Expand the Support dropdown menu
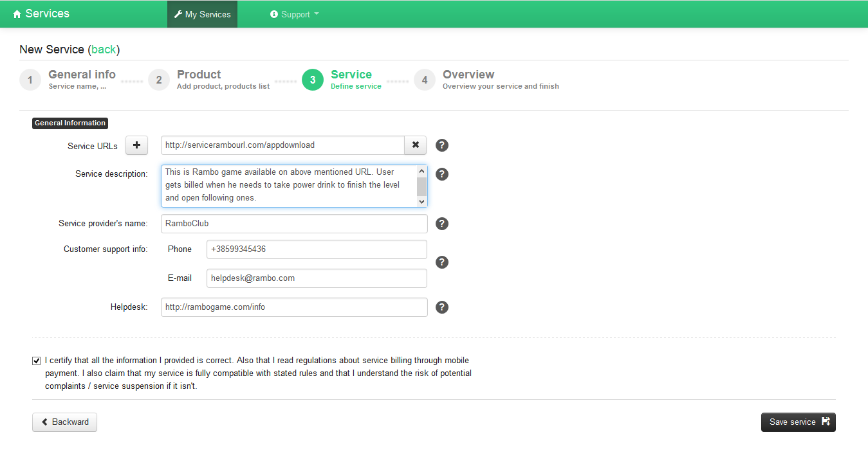 pos(295,14)
